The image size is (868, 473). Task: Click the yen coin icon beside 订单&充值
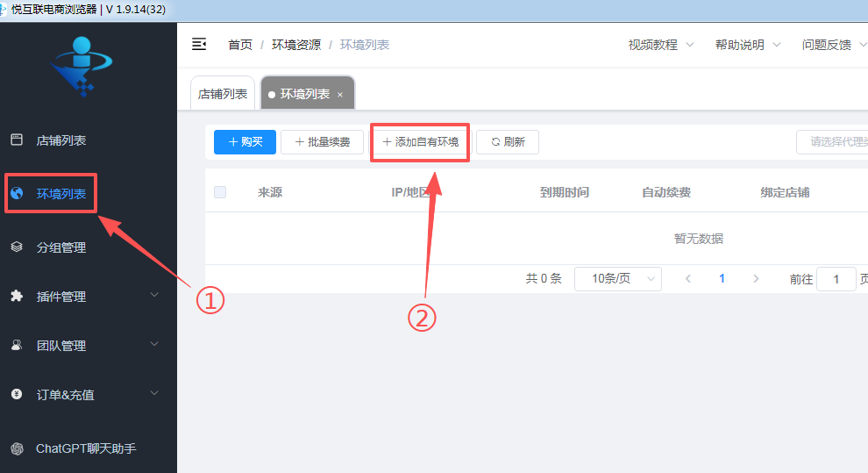pyautogui.click(x=17, y=394)
